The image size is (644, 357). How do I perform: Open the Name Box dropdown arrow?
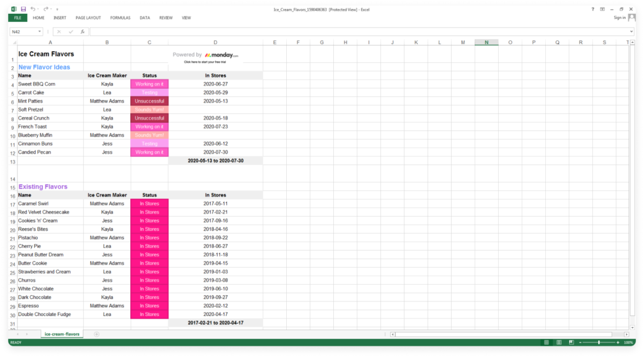[x=40, y=31]
